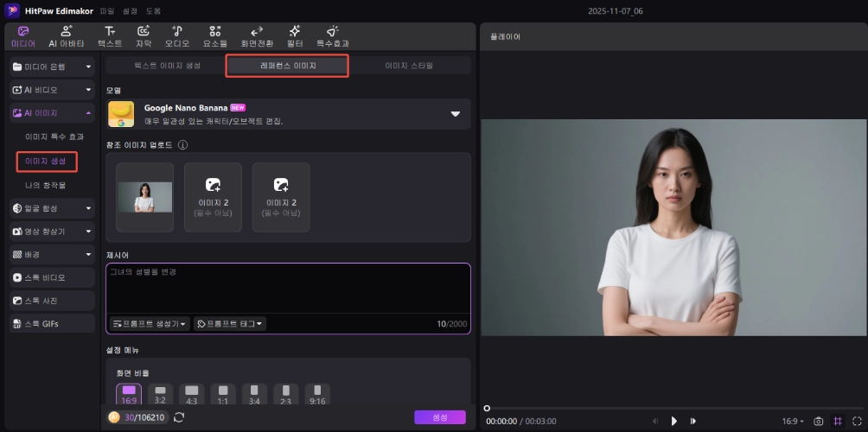Screen dimensions: 868x432
Task: Select the 16:9 aspect ratio
Action: click(x=129, y=395)
